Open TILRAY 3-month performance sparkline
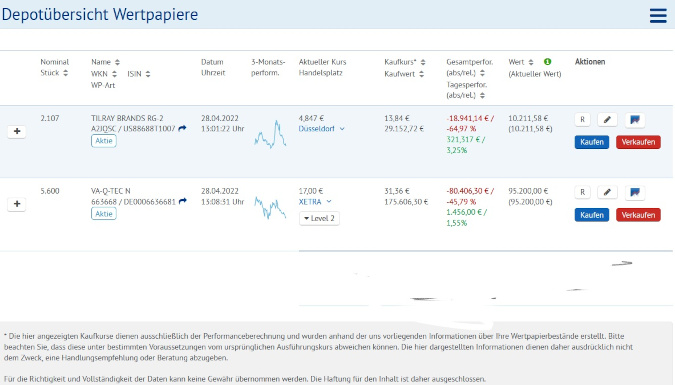Screen dimensions: 675x385 tap(270, 134)
